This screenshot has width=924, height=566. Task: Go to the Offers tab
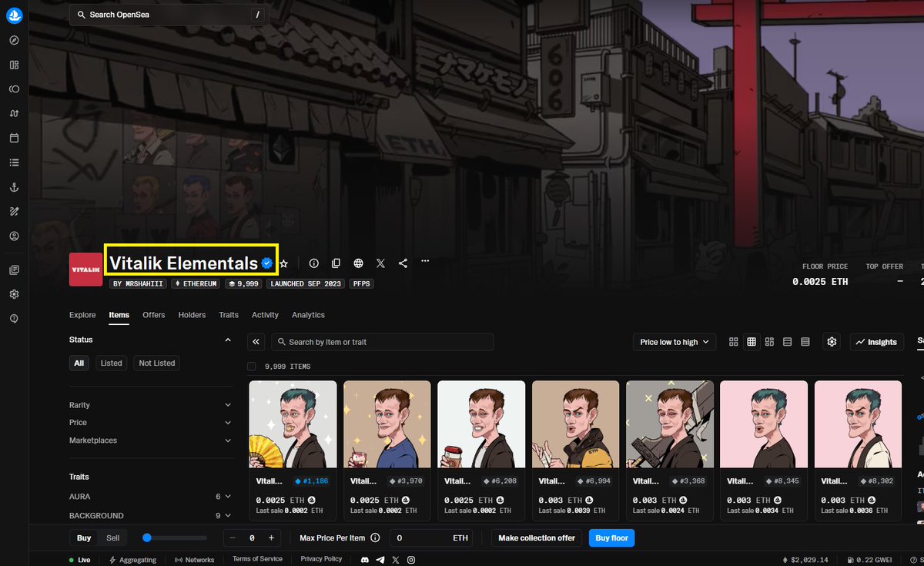(x=154, y=315)
